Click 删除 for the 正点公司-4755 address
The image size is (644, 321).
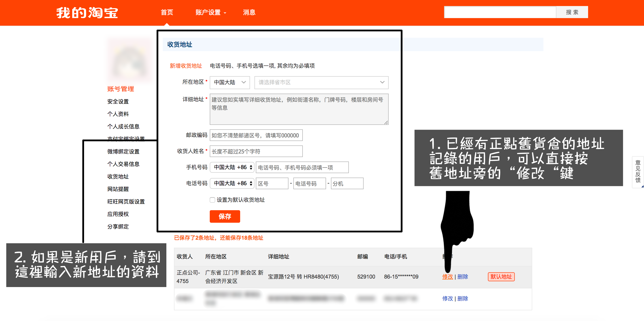click(x=462, y=277)
